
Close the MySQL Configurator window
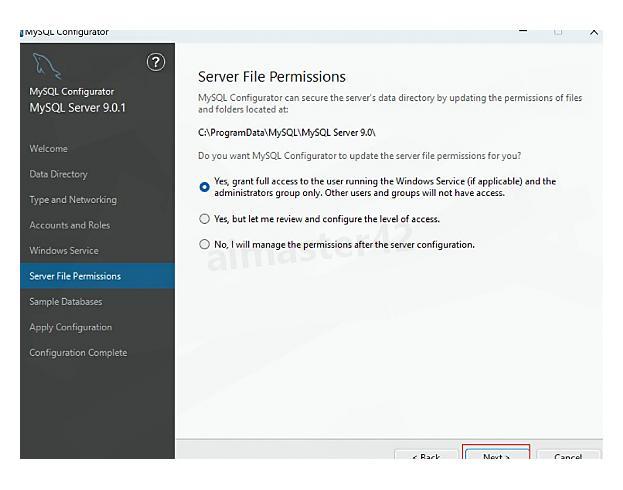click(594, 33)
